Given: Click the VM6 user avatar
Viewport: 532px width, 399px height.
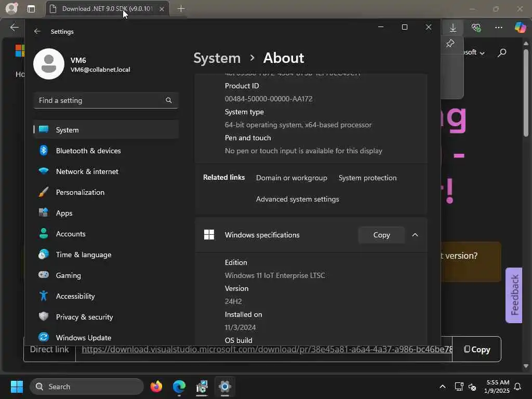Looking at the screenshot, I should [49, 64].
